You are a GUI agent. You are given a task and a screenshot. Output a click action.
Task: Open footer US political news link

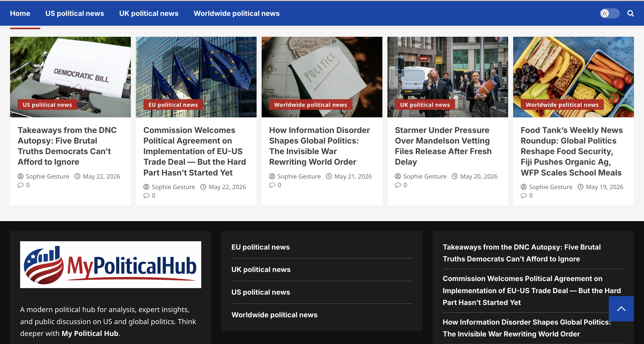pyautogui.click(x=261, y=292)
